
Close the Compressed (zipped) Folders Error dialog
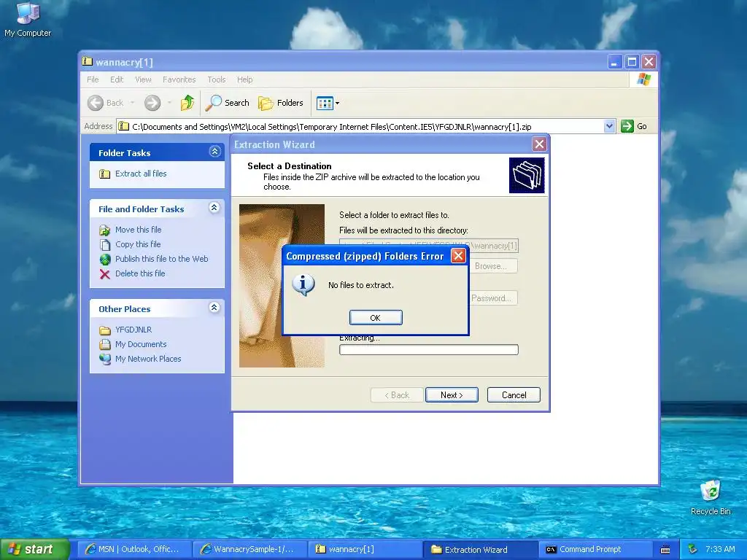pos(458,256)
